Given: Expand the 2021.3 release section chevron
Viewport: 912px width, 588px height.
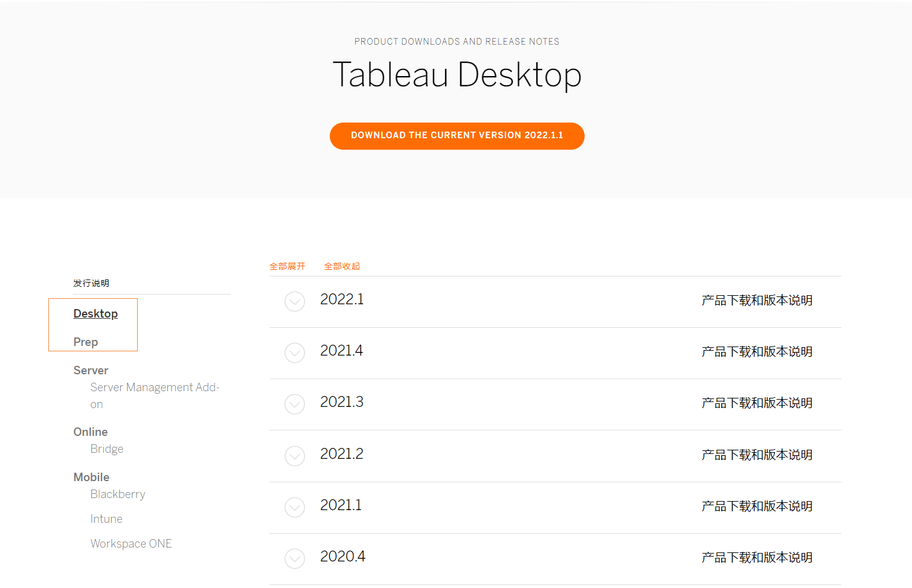Looking at the screenshot, I should point(295,404).
